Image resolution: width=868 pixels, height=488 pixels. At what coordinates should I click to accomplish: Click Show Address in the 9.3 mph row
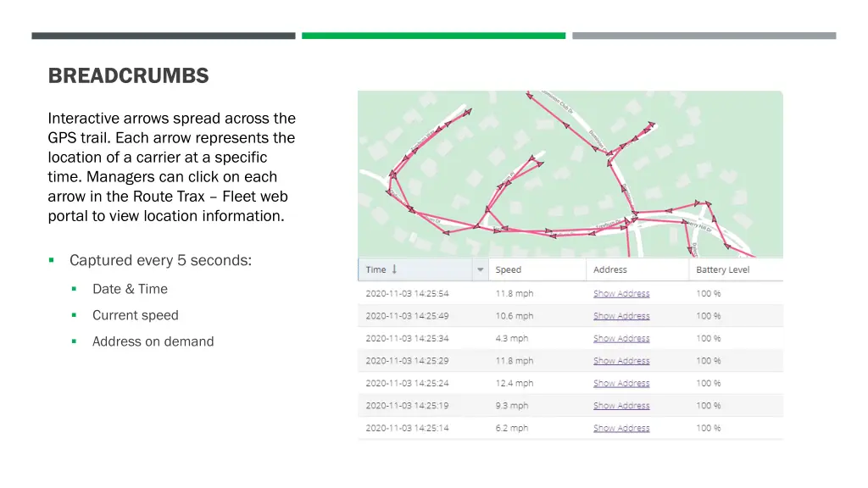tap(621, 406)
